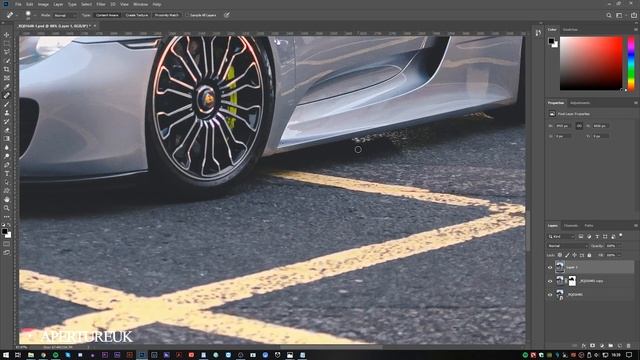Click the add layer mask button
The width and height of the screenshot is (640, 360).
click(593, 346)
